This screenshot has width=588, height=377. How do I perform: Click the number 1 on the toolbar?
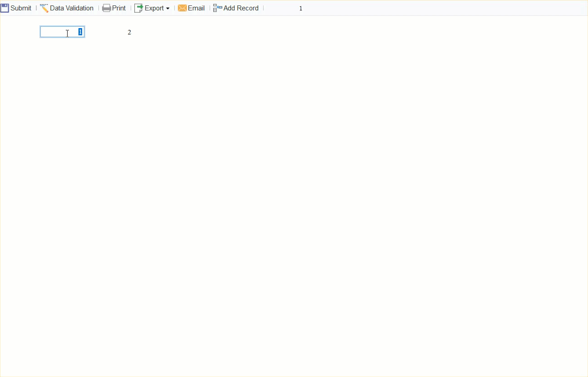click(301, 8)
